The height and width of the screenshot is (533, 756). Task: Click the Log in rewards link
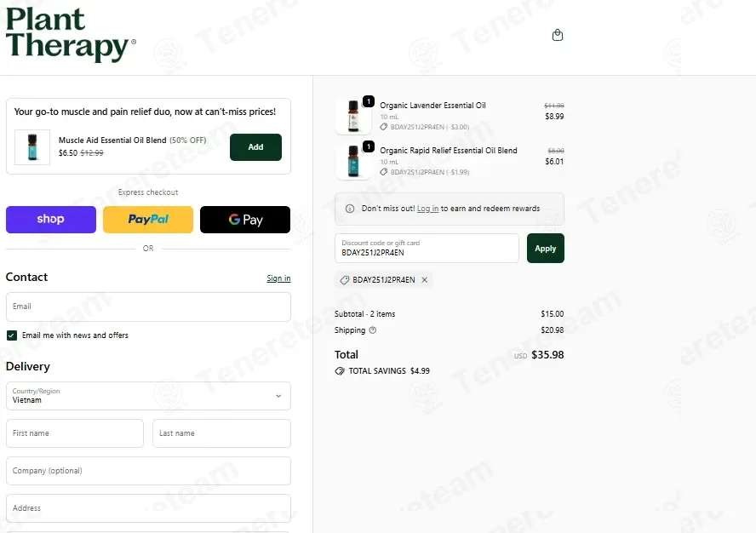click(427, 209)
